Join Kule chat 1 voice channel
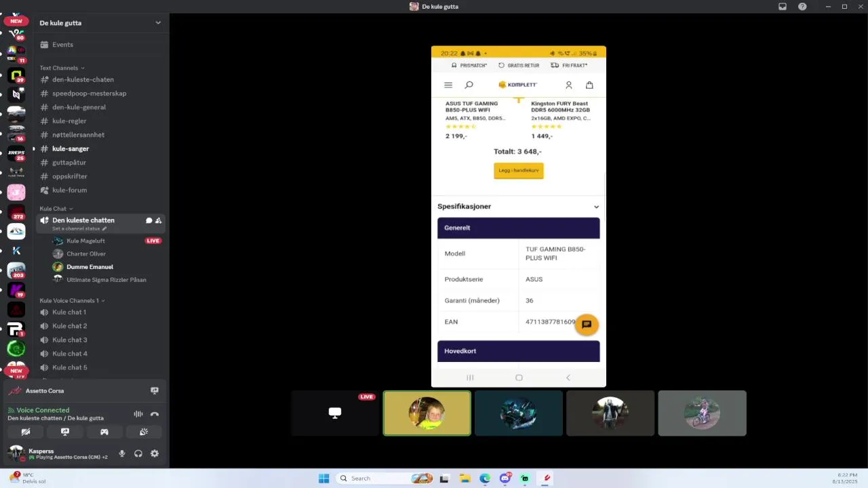The image size is (868, 488). 100,312
